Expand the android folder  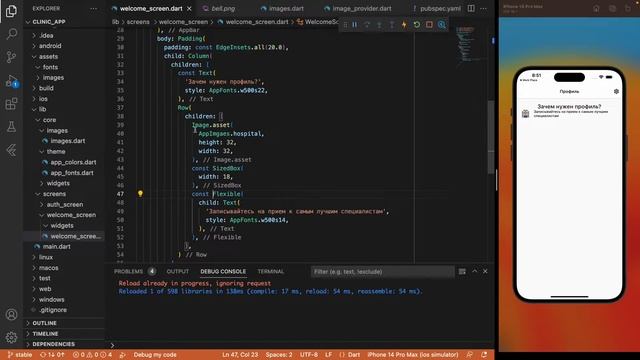pyautogui.click(x=50, y=46)
